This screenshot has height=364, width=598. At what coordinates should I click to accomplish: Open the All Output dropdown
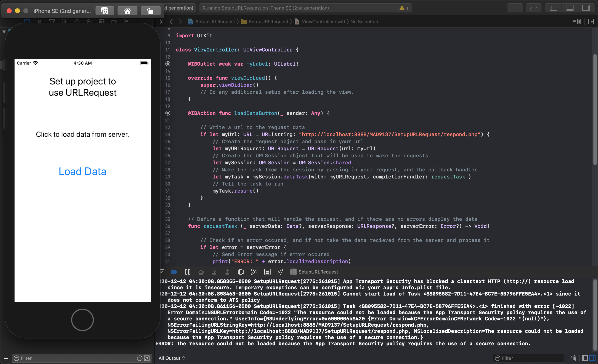tap(172, 358)
